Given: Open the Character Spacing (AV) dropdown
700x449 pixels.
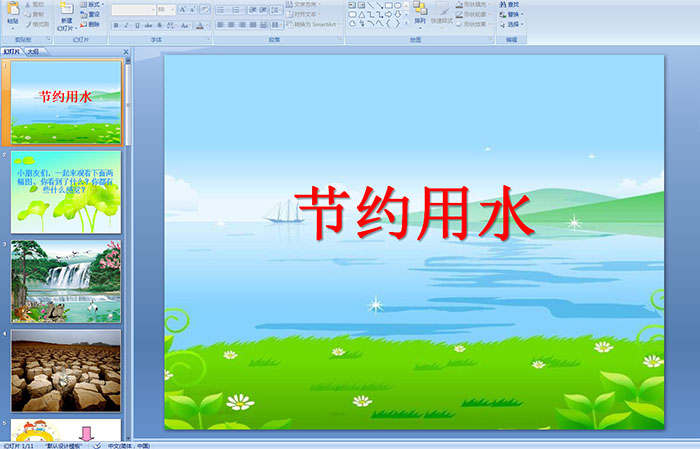Looking at the screenshot, I should [171, 25].
